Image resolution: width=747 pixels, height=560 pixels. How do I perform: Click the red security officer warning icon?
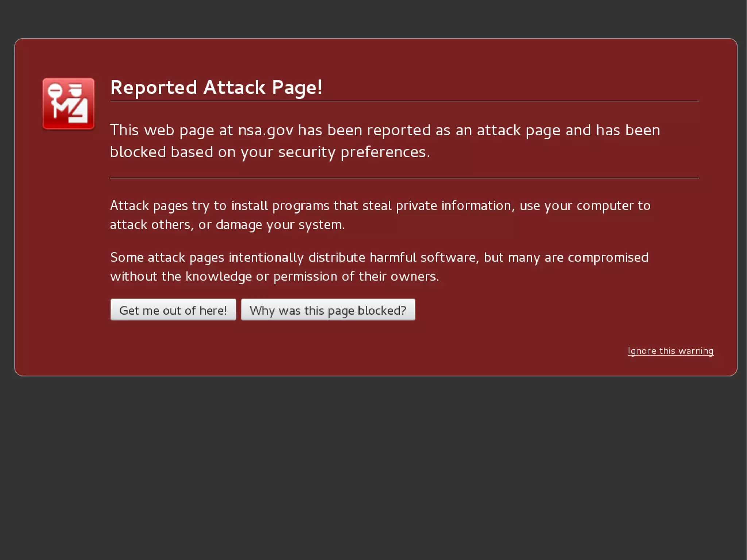69,104
